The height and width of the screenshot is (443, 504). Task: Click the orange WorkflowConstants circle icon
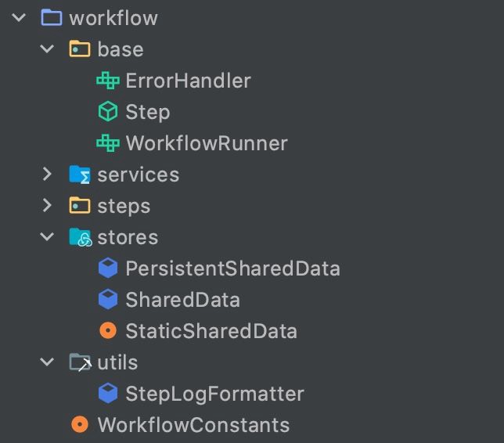[x=80, y=424]
